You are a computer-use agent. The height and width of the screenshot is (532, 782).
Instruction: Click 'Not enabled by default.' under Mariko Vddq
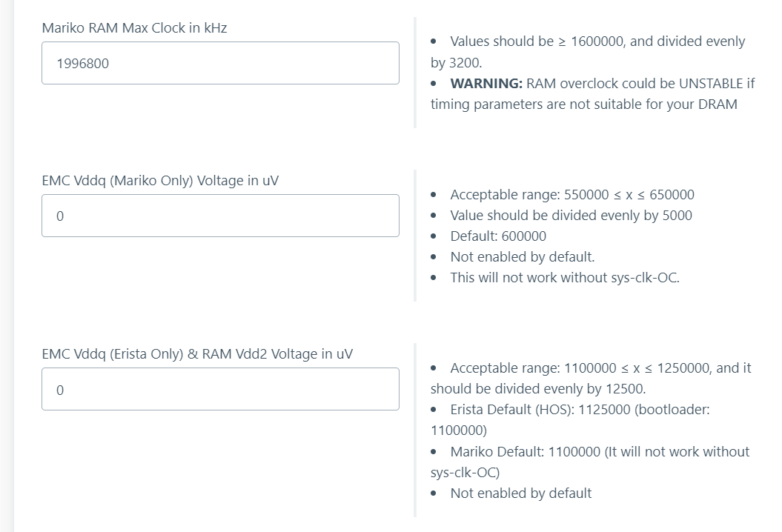click(522, 257)
